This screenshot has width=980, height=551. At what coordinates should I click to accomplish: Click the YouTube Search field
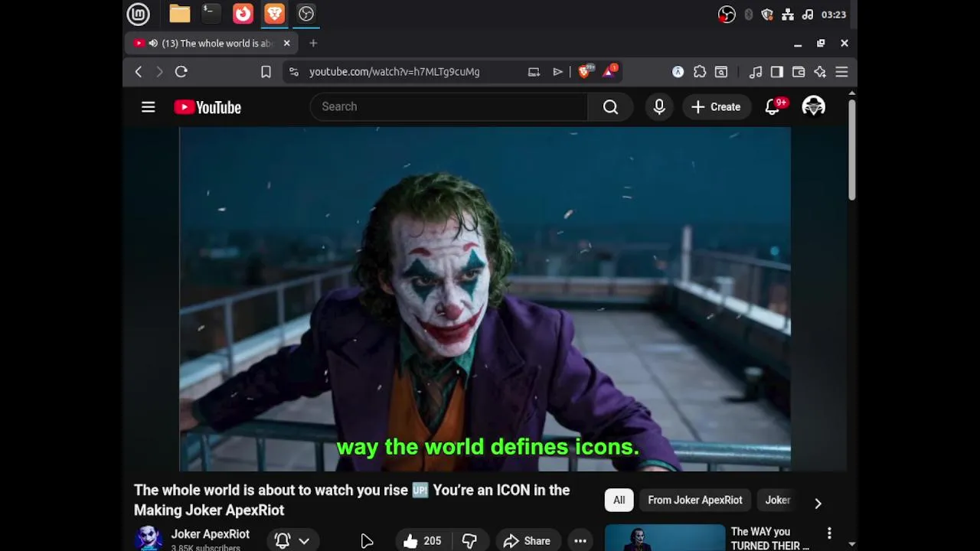coord(449,107)
